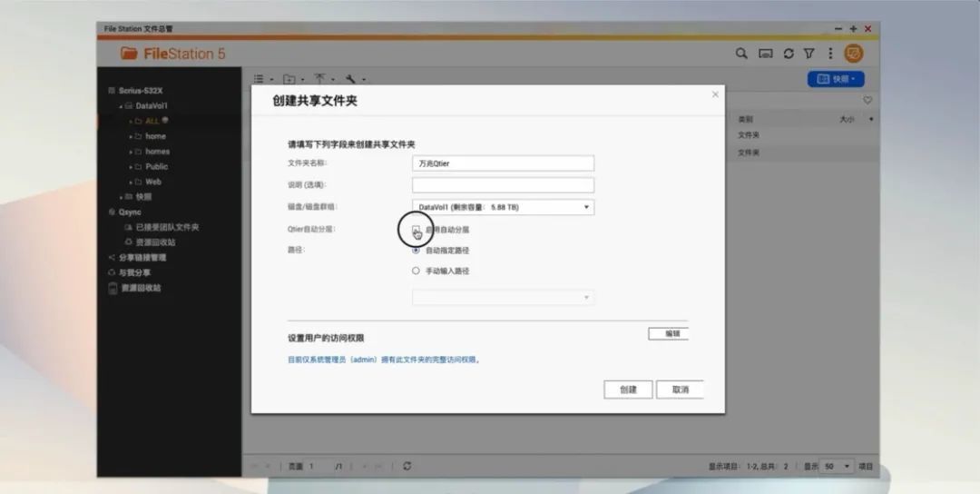Screen dimensions: 980x494
Task: Click the 大小 column header
Action: (847, 119)
